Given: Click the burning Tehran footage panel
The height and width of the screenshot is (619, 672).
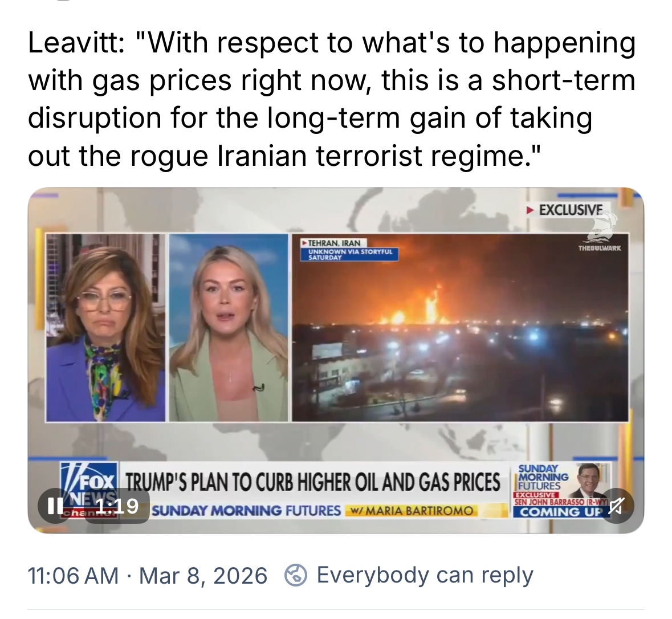Looking at the screenshot, I should pyautogui.click(x=460, y=328).
